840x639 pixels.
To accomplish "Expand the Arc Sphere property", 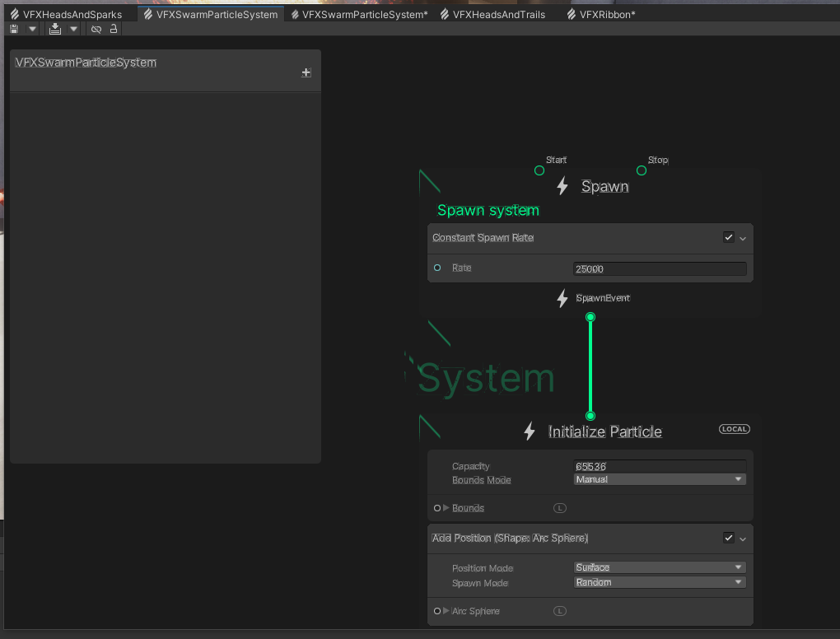I will click(446, 611).
